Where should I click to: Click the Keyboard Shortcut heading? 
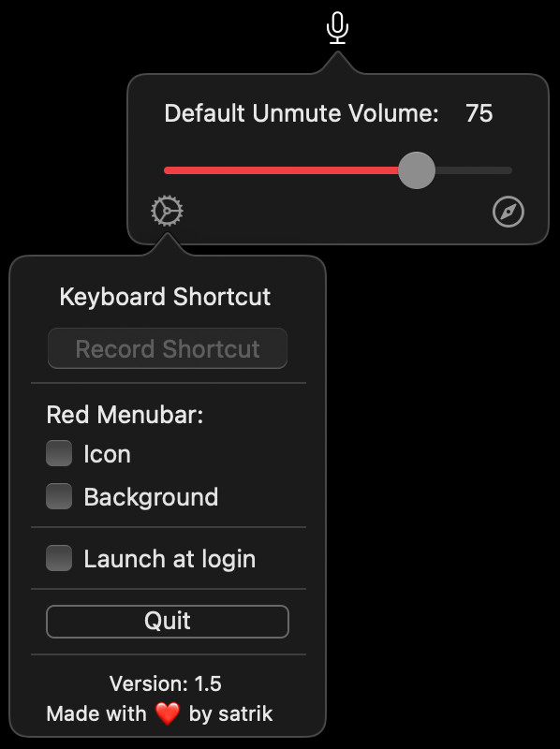tap(165, 297)
